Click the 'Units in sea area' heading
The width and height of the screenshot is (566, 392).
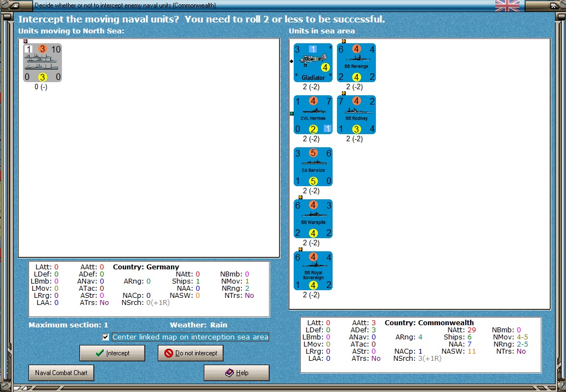coord(322,31)
